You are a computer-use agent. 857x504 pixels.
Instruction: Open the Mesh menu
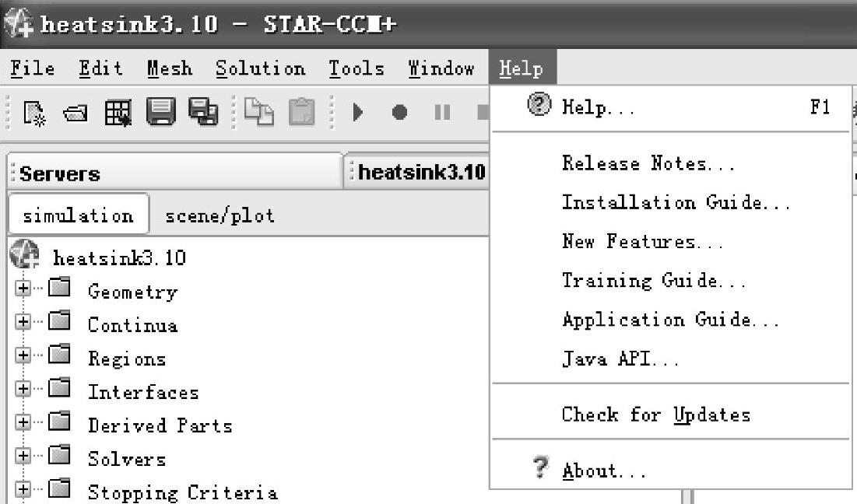point(170,68)
